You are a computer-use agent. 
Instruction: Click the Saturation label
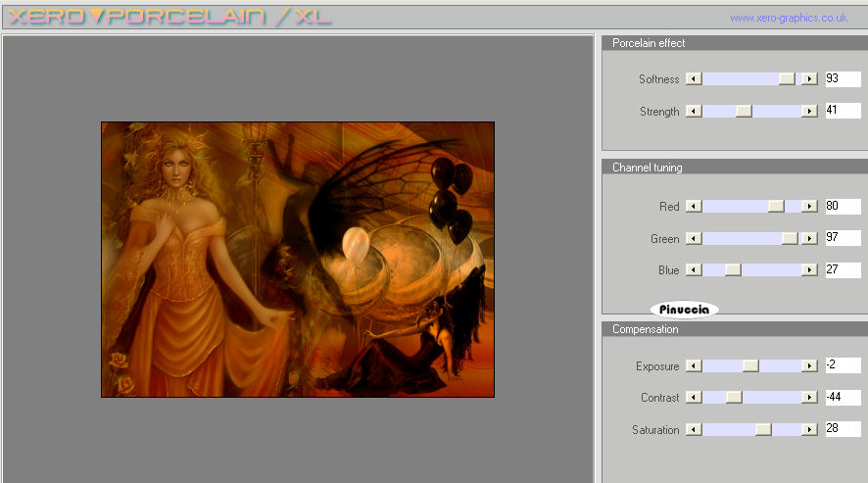[655, 430]
